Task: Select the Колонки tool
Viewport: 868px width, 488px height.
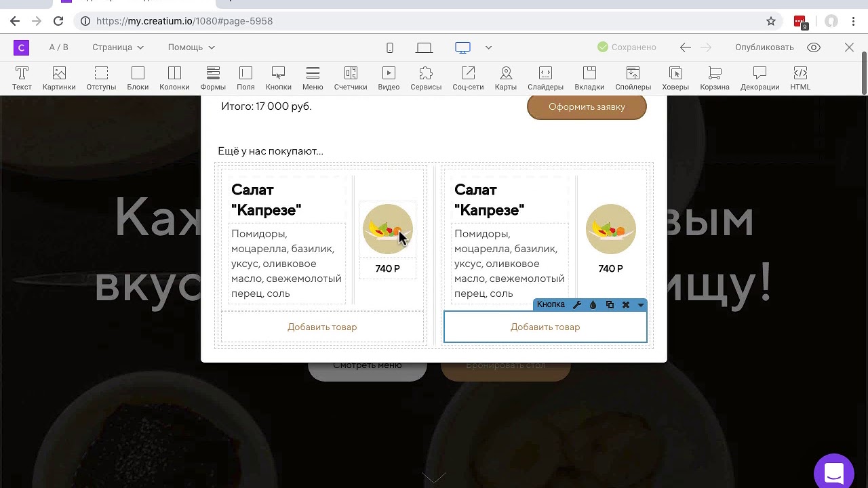Action: pyautogui.click(x=174, y=78)
